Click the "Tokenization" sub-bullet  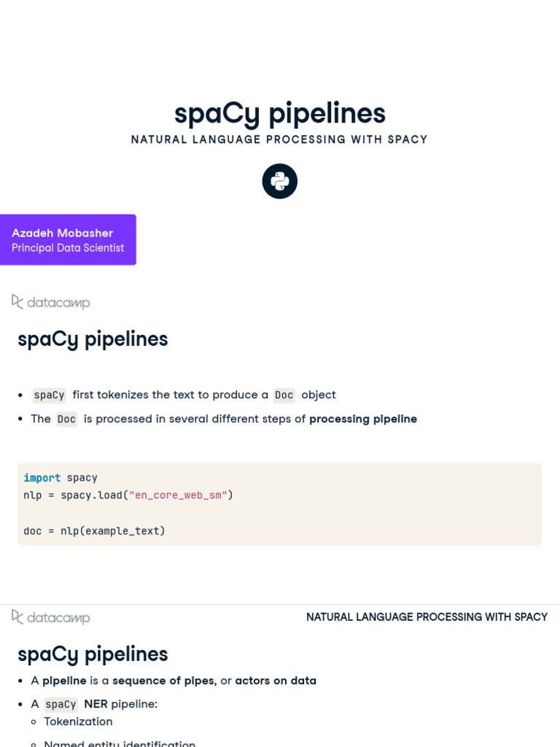coord(78,721)
